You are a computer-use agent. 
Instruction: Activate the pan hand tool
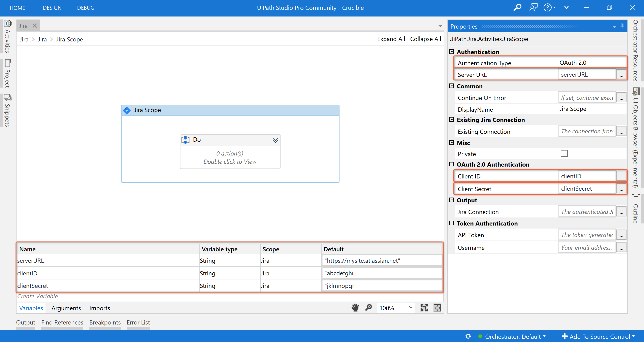(355, 308)
